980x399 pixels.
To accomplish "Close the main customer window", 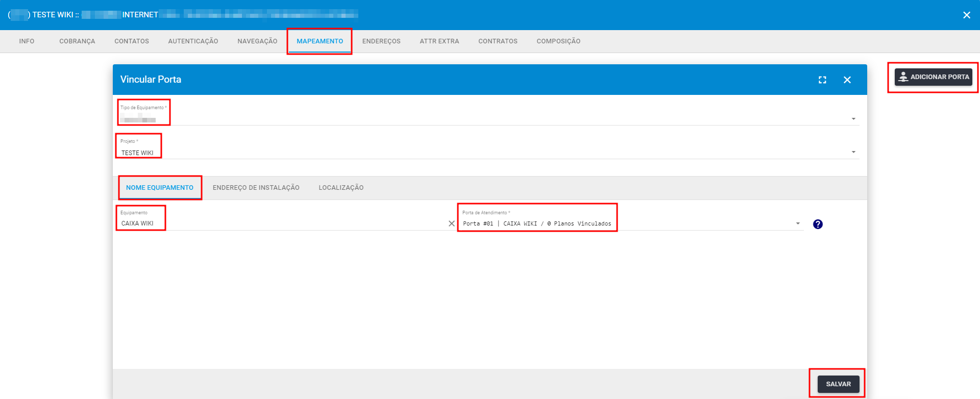I will [x=967, y=15].
